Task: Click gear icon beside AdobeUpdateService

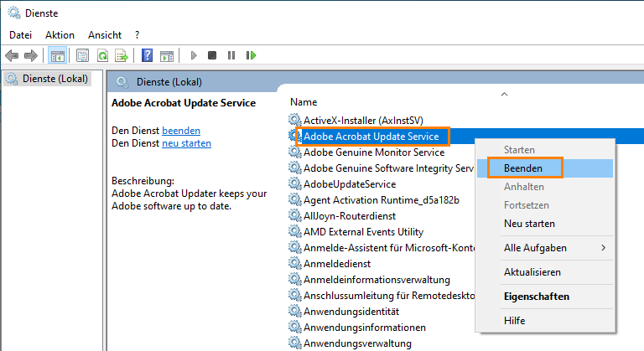Action: [x=294, y=184]
